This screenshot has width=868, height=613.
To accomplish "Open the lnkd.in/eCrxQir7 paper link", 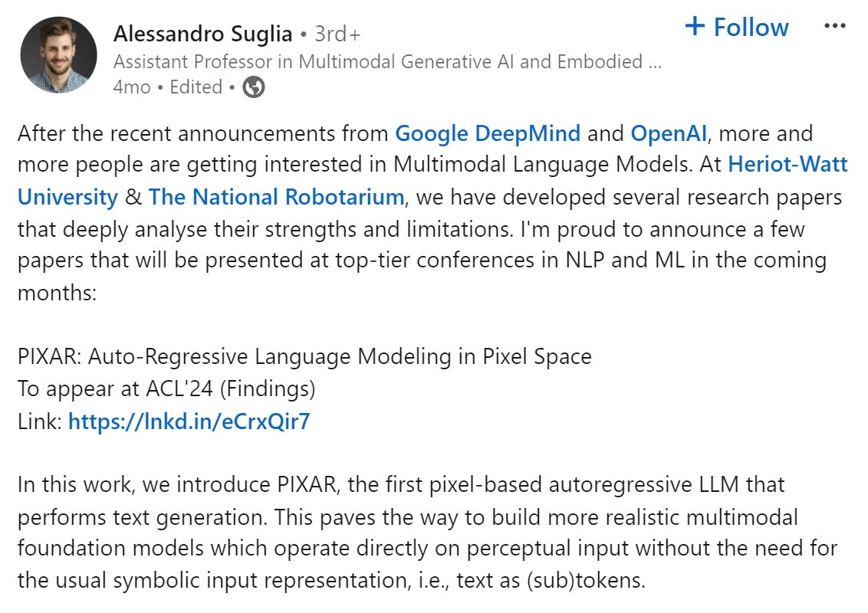I will click(189, 421).
